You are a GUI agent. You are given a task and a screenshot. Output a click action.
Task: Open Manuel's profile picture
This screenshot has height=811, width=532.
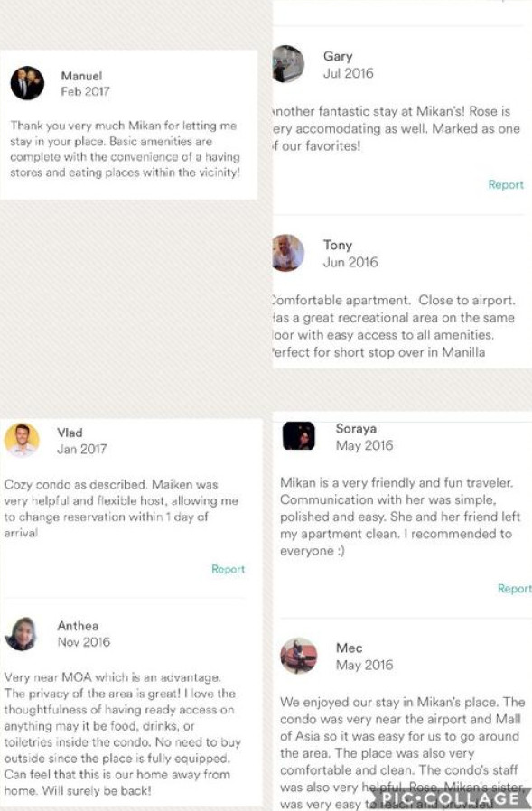[27, 83]
